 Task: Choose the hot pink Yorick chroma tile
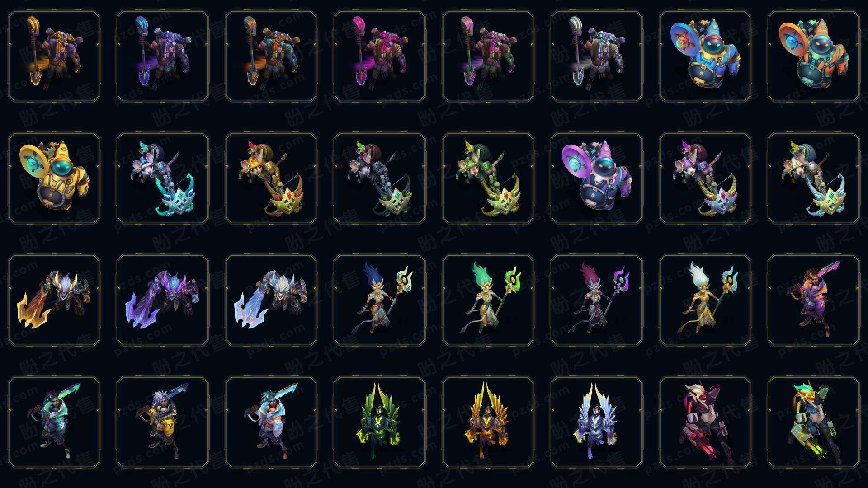click(x=380, y=56)
